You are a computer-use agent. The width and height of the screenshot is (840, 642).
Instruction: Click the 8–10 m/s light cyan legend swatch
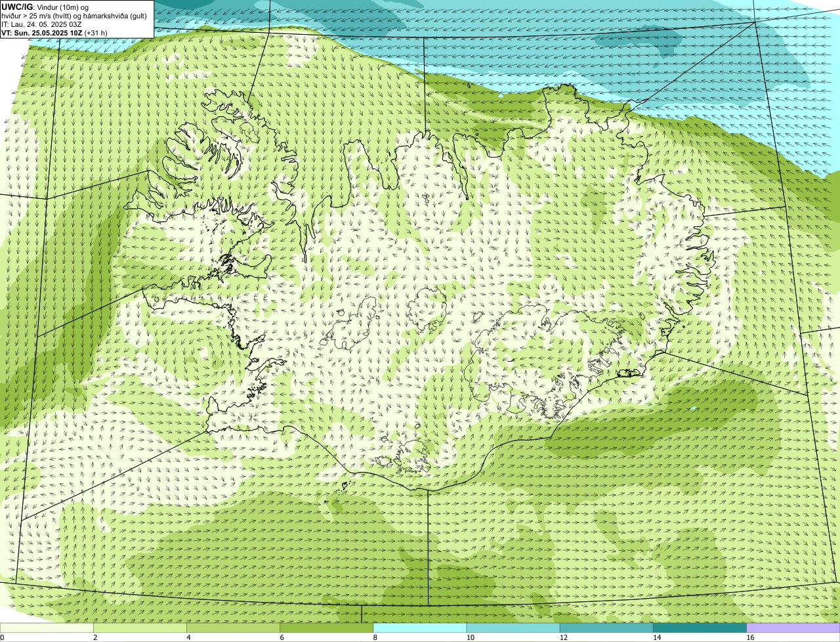click(419, 628)
